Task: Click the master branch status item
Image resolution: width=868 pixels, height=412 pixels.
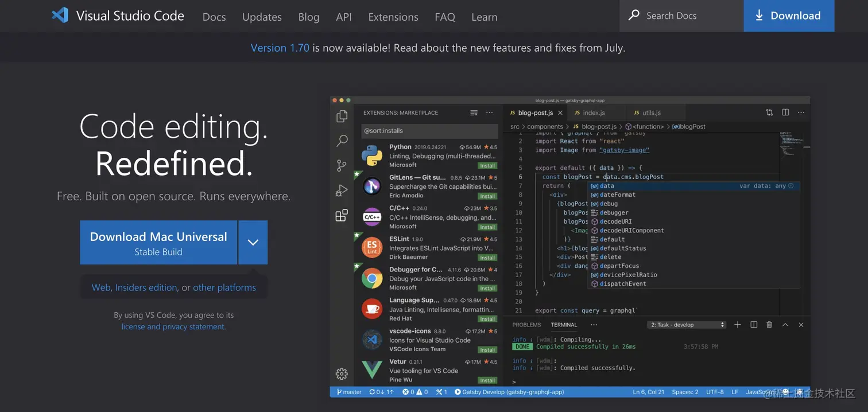Action: click(349, 392)
